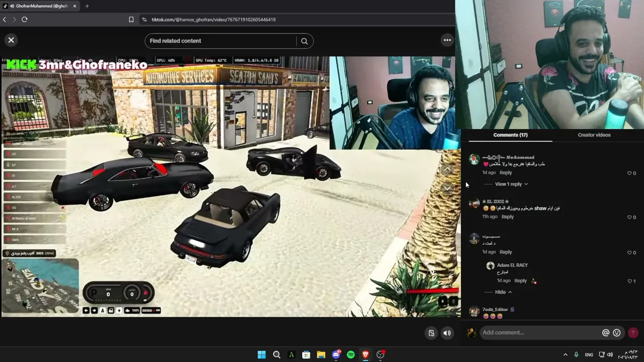
Task: Open the recording app with the red dot on taskbar
Action: [x=380, y=354]
